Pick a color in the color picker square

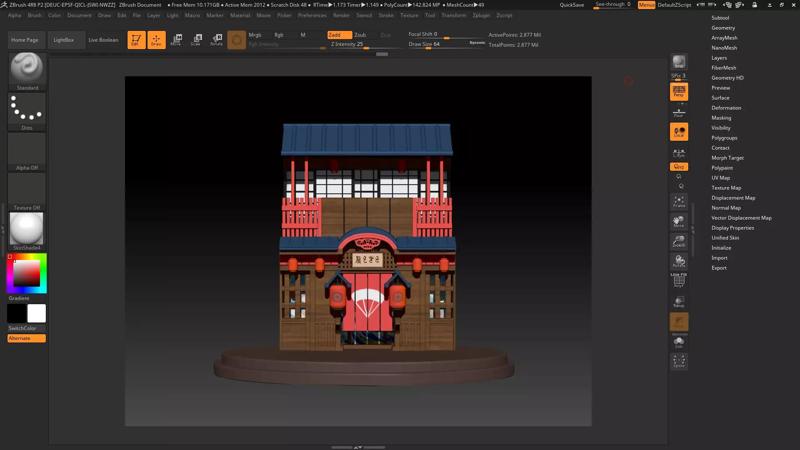click(x=27, y=272)
